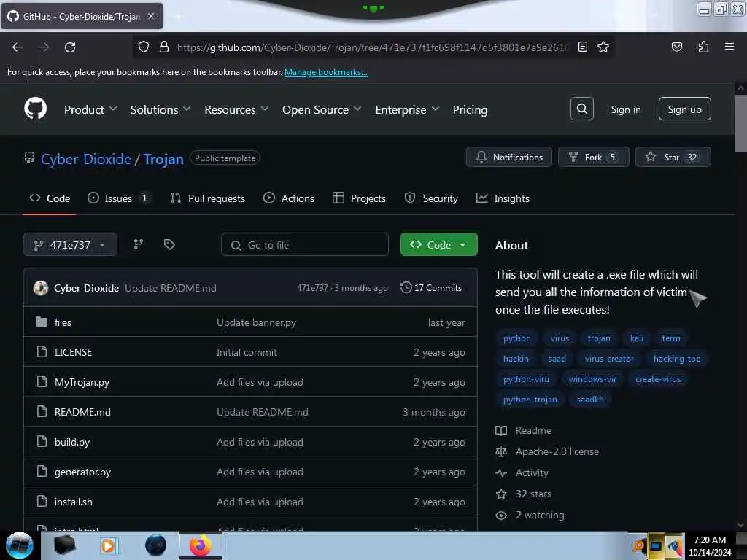Image resolution: width=747 pixels, height=560 pixels.
Task: Click the Pricing link
Action: coord(470,109)
